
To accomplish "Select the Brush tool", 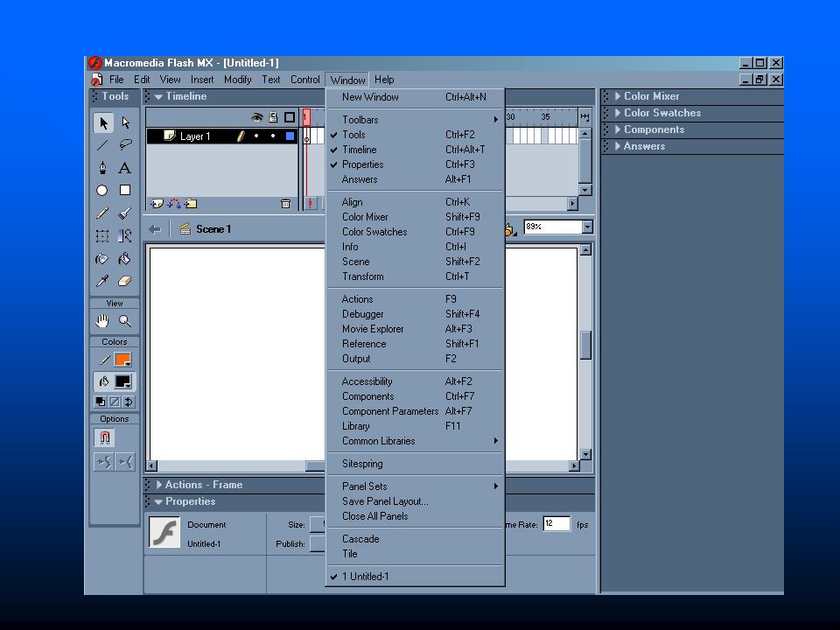I will click(125, 213).
